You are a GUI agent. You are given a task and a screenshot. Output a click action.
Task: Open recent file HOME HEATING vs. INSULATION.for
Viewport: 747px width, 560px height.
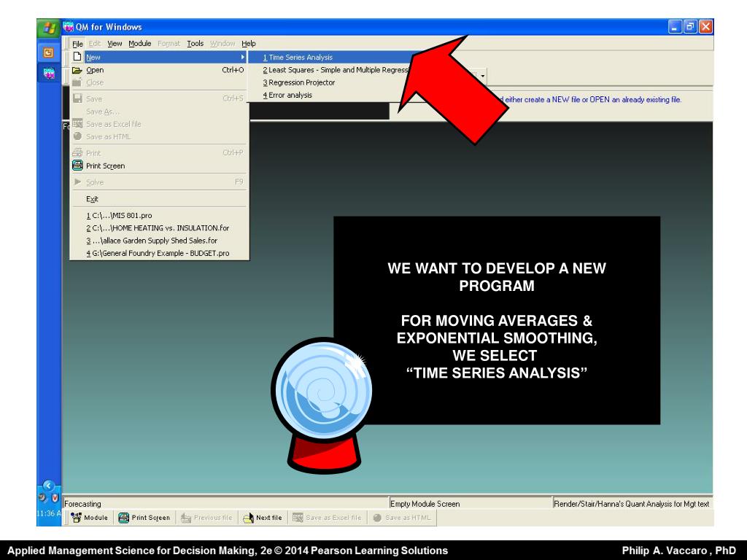click(x=158, y=228)
